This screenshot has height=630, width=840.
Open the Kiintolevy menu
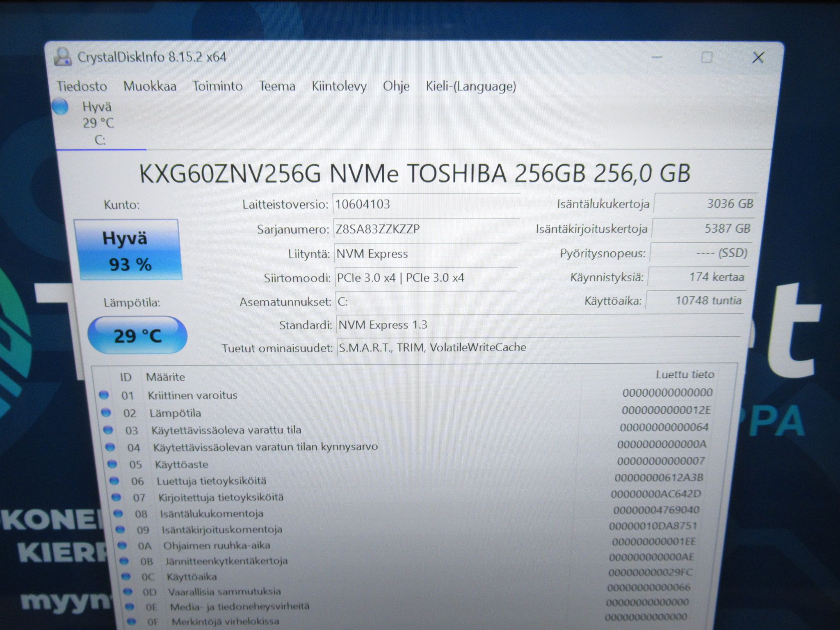pos(339,86)
